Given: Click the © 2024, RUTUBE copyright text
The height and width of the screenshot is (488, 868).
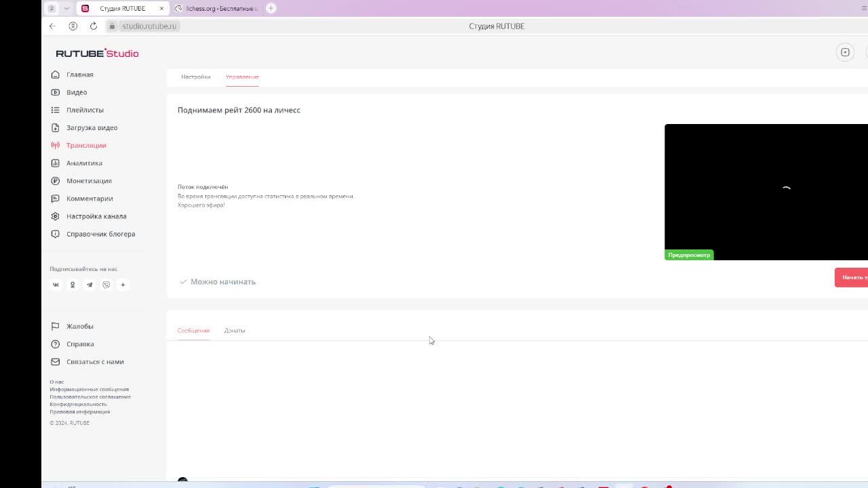Looking at the screenshot, I should [69, 423].
